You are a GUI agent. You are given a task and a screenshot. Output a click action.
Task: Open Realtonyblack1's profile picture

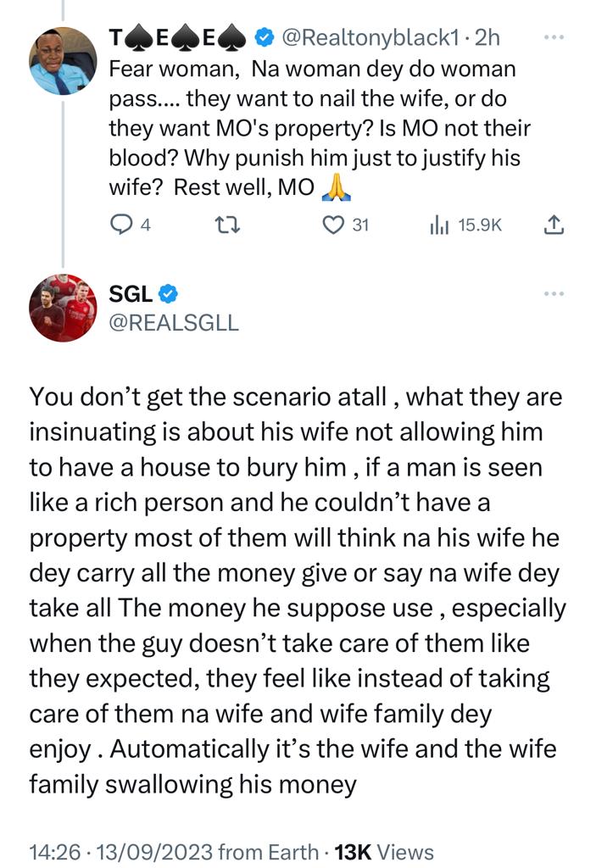point(63,60)
